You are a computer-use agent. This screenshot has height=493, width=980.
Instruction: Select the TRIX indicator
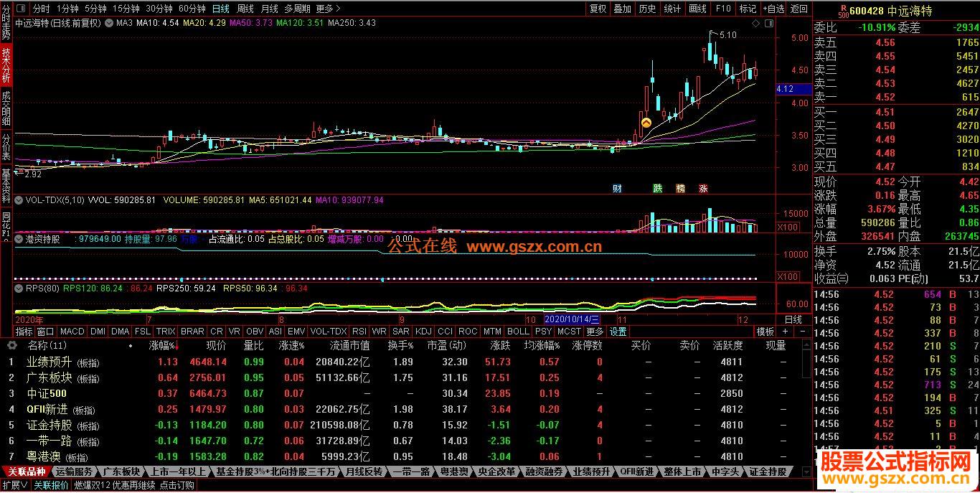(x=166, y=332)
